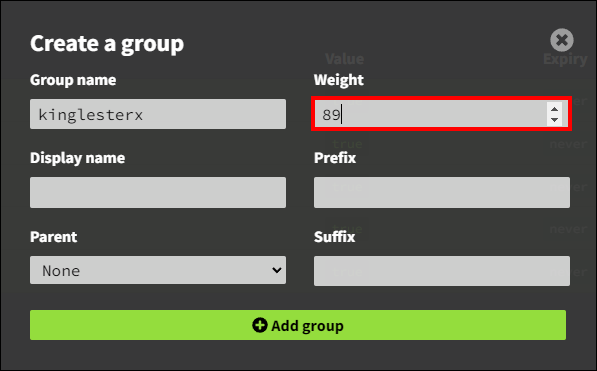Click the Parent label
597x371 pixels.
(x=54, y=237)
